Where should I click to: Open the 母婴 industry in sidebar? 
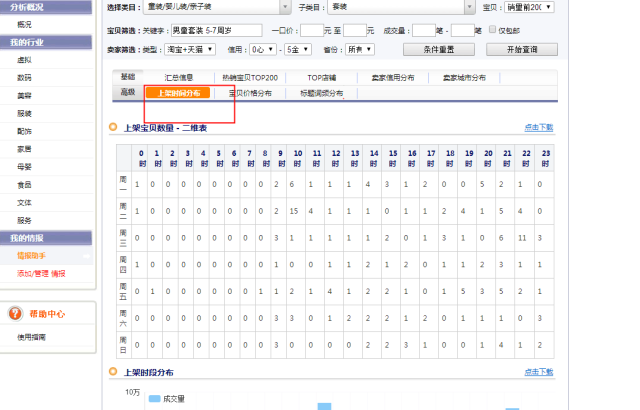point(24,167)
